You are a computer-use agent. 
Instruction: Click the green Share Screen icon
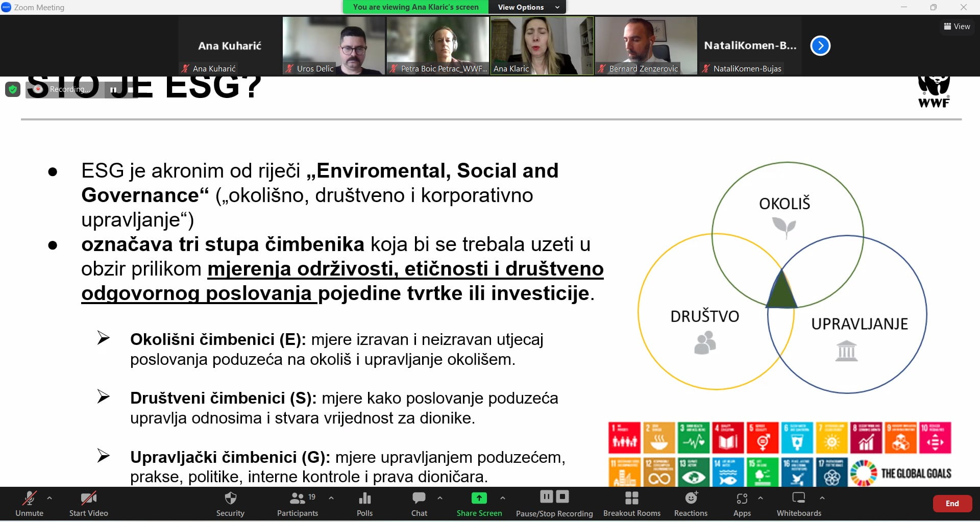pos(479,498)
